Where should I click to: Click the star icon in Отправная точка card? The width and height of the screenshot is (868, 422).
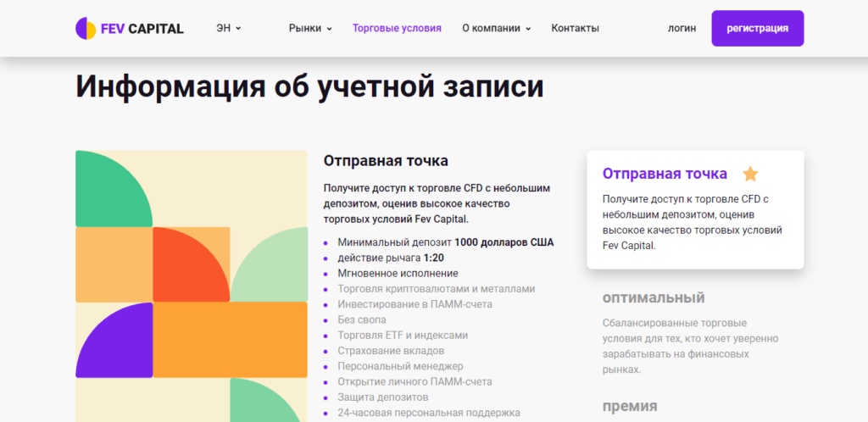750,174
